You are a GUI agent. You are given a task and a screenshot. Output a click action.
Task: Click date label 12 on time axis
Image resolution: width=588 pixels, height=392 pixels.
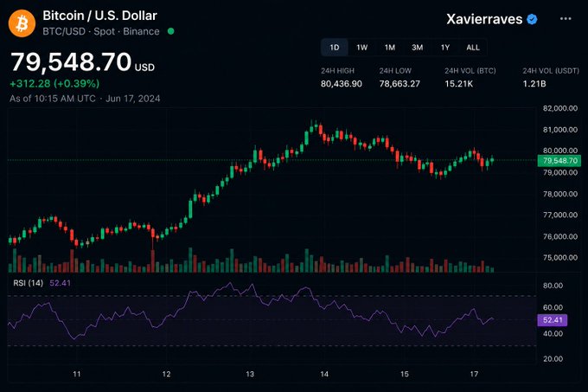coord(167,374)
